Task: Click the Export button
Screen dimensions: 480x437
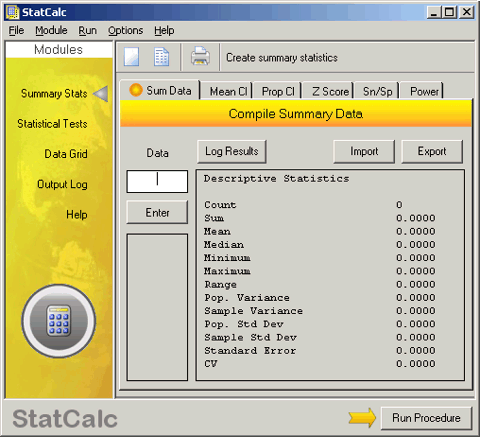Action: pos(432,151)
